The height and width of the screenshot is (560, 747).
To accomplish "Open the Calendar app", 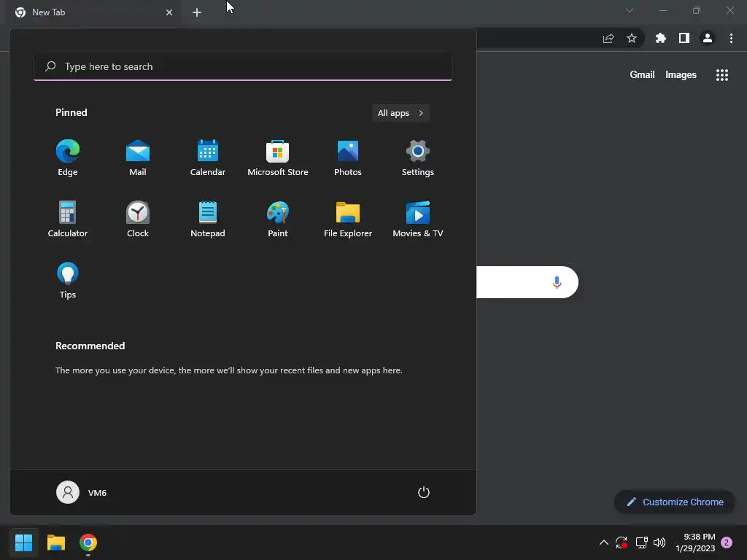I will [x=208, y=158].
